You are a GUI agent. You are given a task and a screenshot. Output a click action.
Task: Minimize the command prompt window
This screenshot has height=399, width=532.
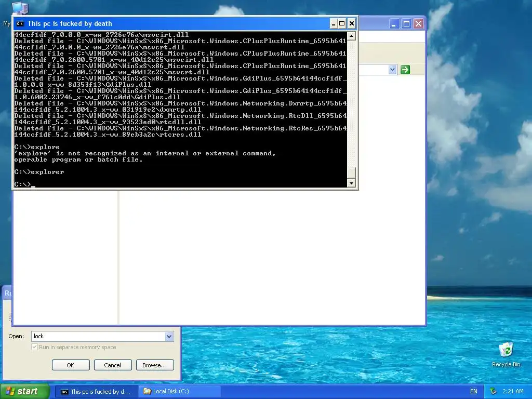click(x=333, y=23)
